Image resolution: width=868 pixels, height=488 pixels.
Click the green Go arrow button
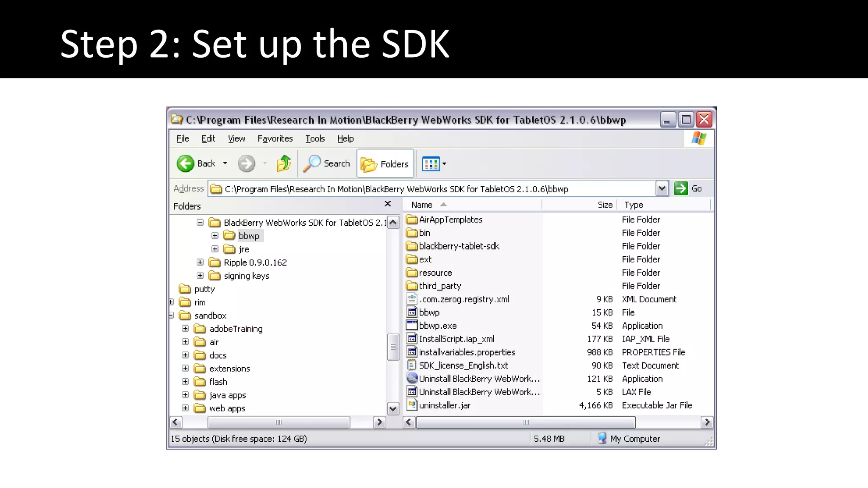681,189
